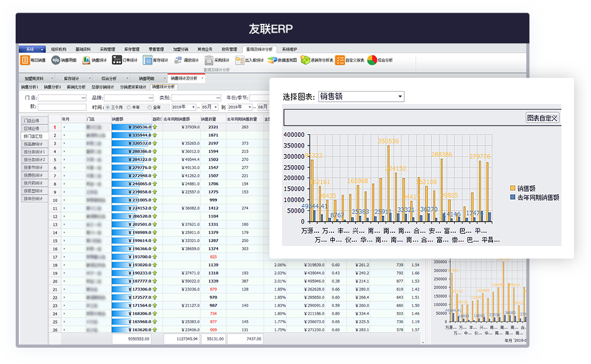Click the 图表自定义 chart customize button

(544, 118)
